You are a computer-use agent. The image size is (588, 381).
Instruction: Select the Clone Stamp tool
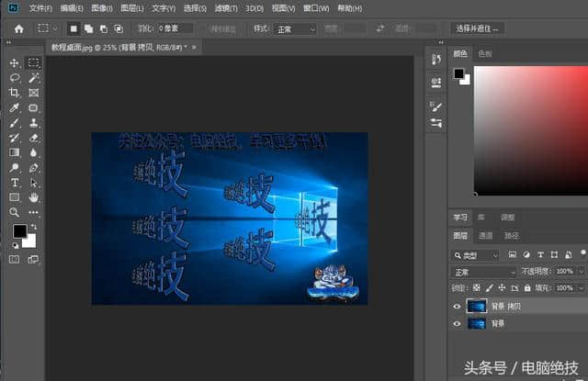[x=33, y=123]
